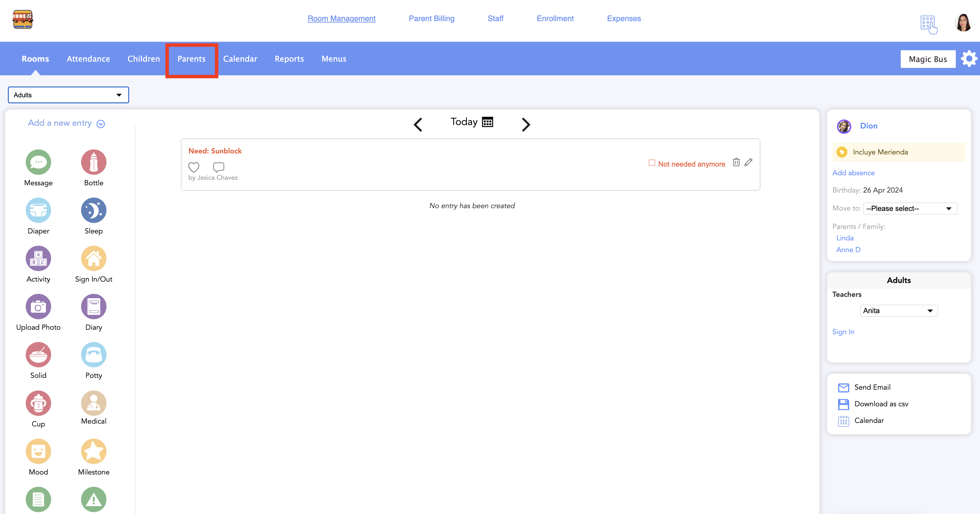Click the Potty entry icon
This screenshot has height=514, width=980.
(93, 354)
